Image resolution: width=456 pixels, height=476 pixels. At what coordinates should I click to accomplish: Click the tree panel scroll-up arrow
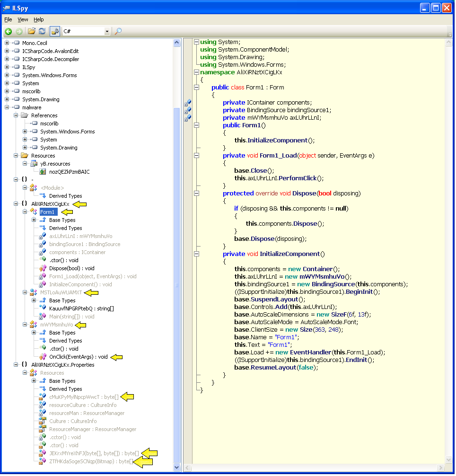(x=177, y=43)
